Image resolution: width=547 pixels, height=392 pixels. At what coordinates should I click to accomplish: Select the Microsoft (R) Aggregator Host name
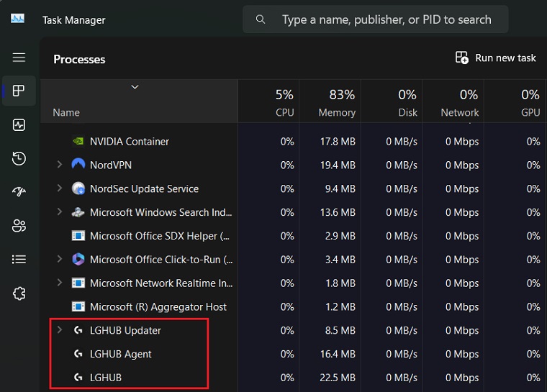158,307
